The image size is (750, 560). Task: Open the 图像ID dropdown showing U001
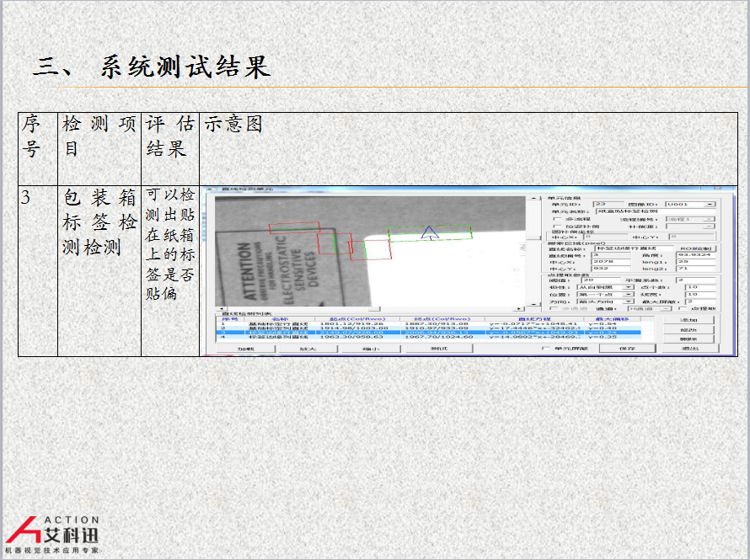690,205
